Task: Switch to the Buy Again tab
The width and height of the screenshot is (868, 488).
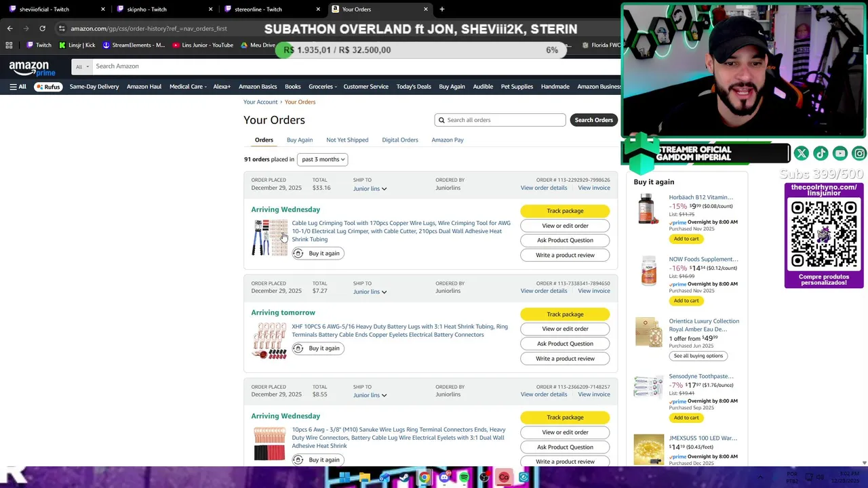Action: pos(300,140)
